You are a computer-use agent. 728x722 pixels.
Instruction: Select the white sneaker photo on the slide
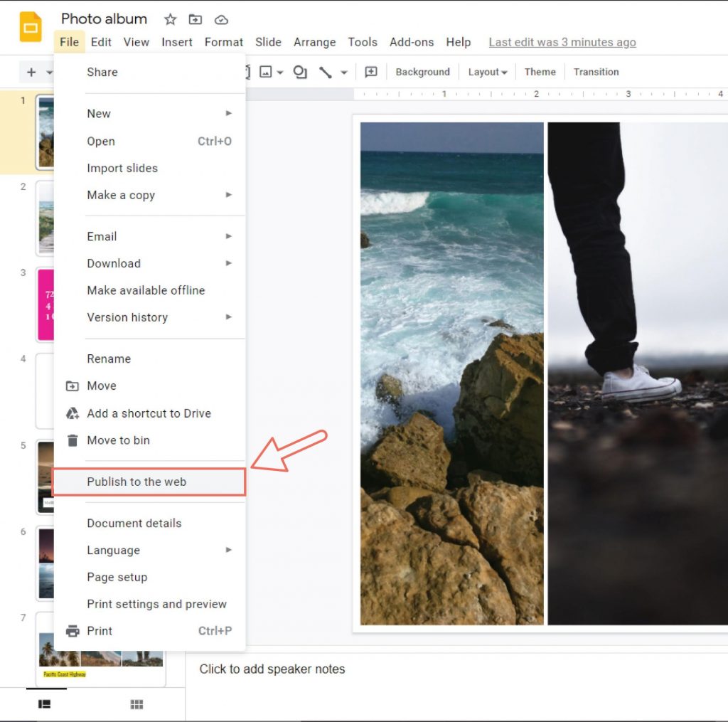[638, 373]
